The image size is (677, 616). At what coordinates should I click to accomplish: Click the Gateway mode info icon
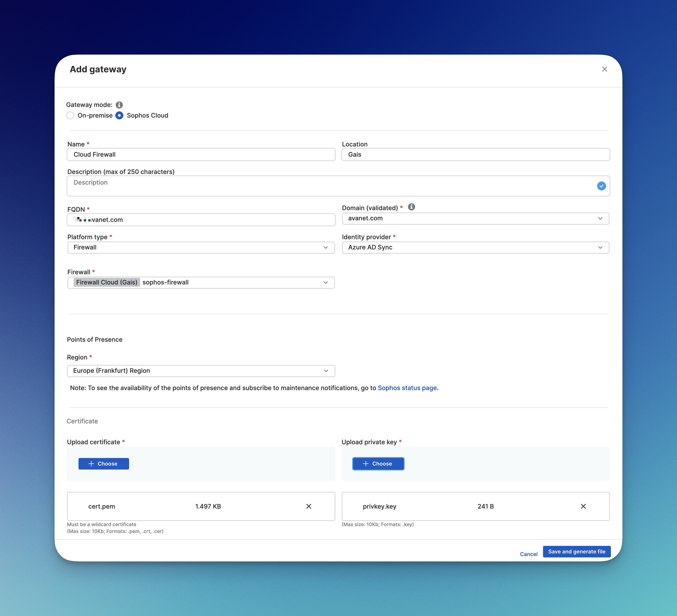point(119,105)
